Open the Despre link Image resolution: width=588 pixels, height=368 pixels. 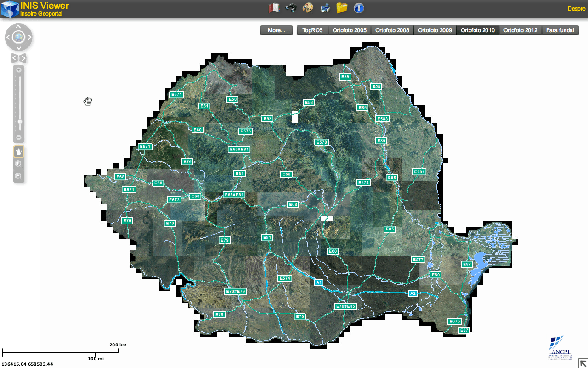point(577,8)
